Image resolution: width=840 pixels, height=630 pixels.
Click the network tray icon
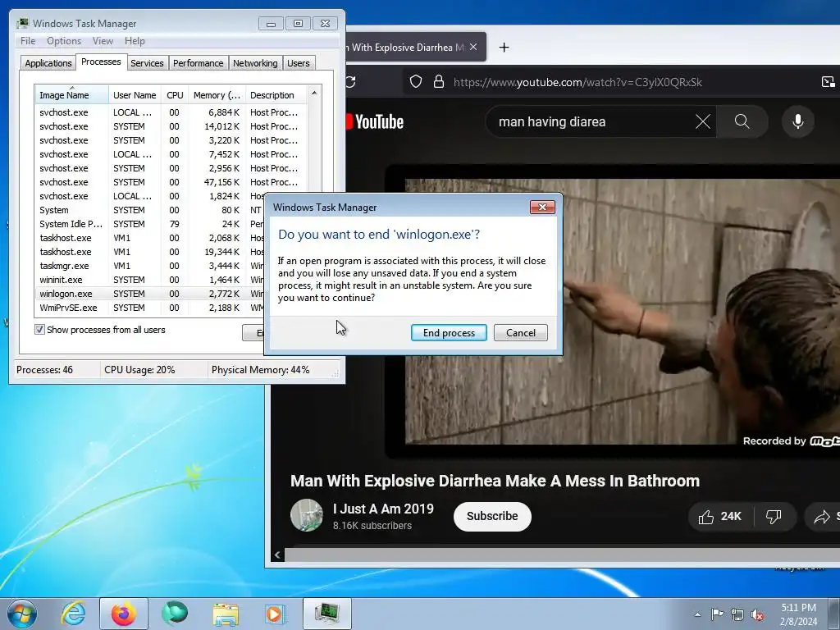tap(737, 614)
